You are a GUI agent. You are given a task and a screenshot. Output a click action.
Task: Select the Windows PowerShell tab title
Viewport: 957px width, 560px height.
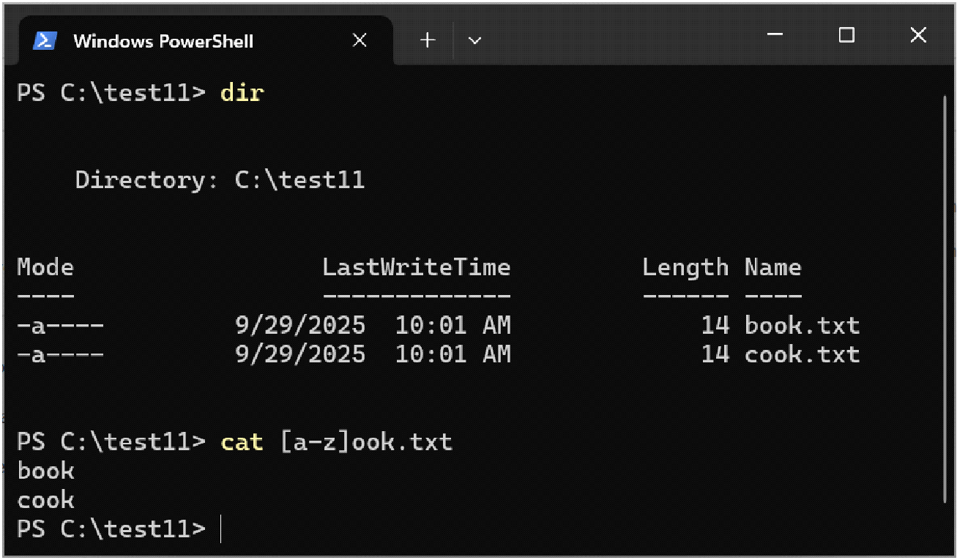coord(163,41)
